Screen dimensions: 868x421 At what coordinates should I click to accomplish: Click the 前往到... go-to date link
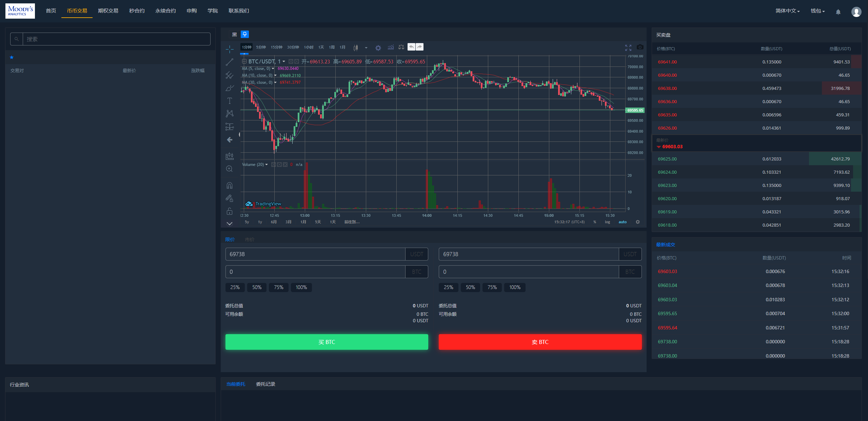click(x=352, y=222)
